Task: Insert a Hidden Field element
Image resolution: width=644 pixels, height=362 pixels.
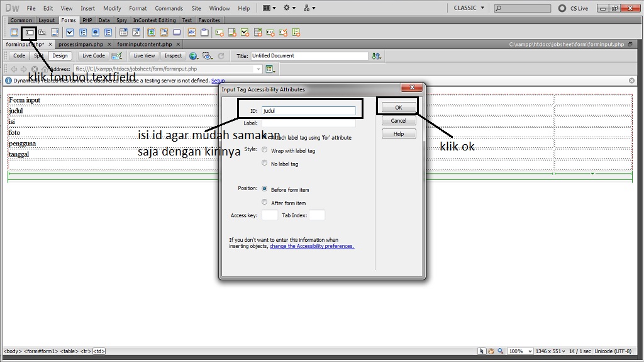Action: pos(42,33)
